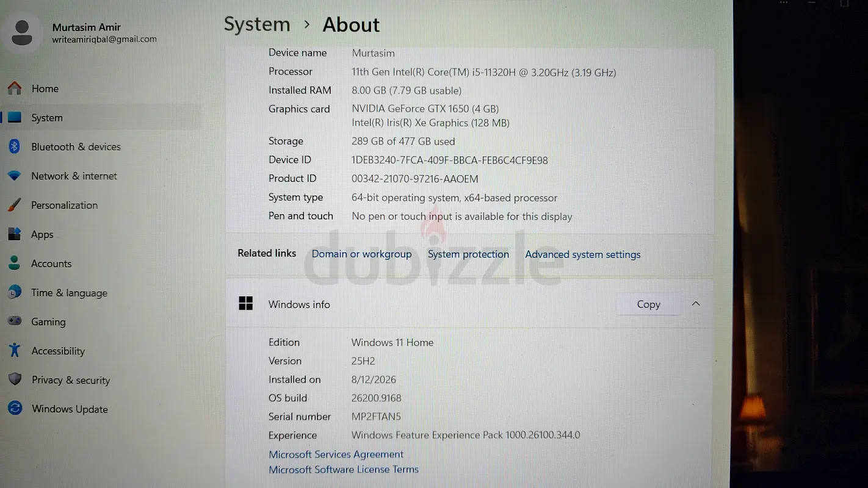The width and height of the screenshot is (868, 488).
Task: Click the Home house icon in sidebar
Action: point(15,88)
